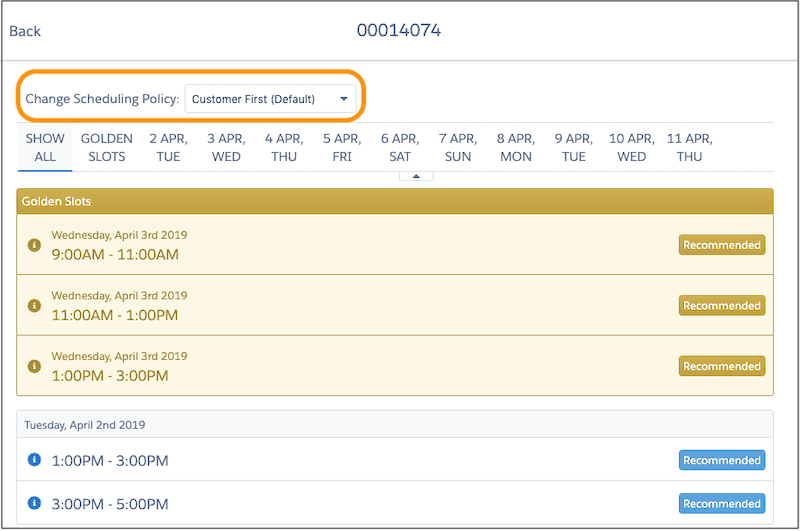Click Recommended badge for 9:00AM - 11:00AM slot
800x531 pixels.
coord(721,245)
